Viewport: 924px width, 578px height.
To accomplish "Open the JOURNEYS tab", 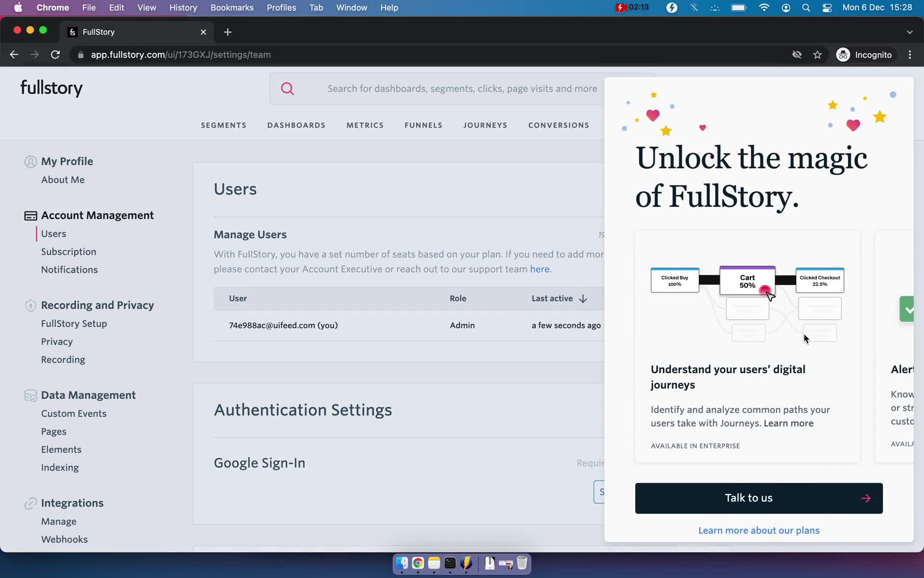I will coord(485,125).
